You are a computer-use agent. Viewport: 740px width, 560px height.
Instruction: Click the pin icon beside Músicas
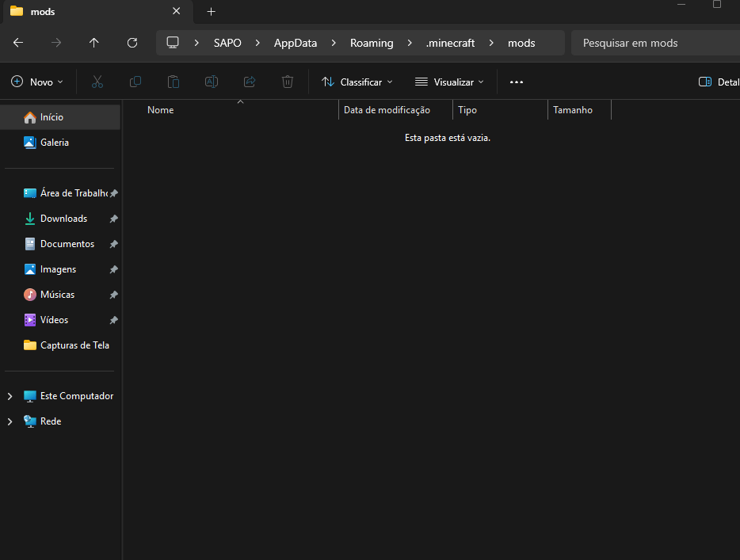(x=114, y=295)
